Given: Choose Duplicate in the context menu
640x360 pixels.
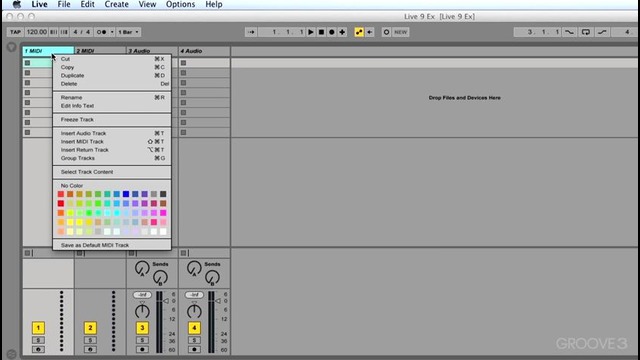Looking at the screenshot, I should 112,76.
